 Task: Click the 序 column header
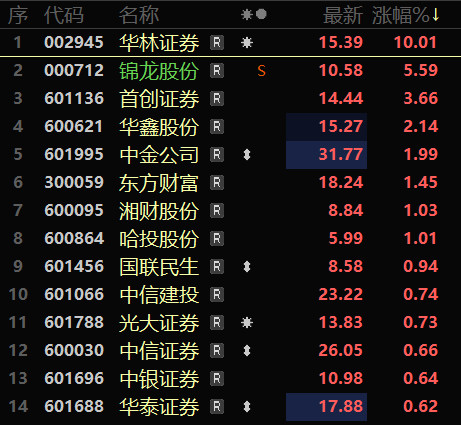pyautogui.click(x=18, y=15)
